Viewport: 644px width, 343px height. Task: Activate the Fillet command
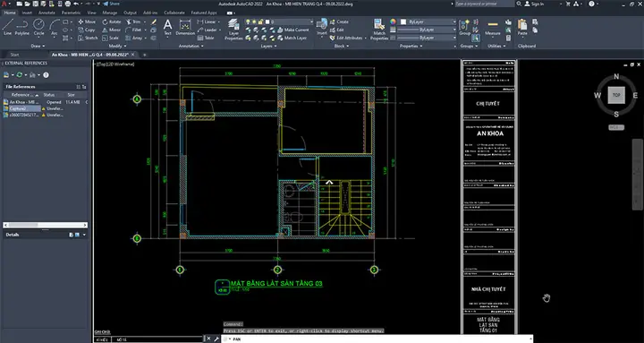click(x=133, y=30)
